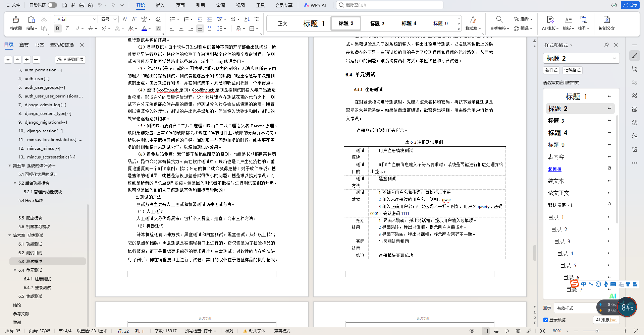
Task: Collapse the 6.4 单元测试 tree node
Action: point(15,270)
